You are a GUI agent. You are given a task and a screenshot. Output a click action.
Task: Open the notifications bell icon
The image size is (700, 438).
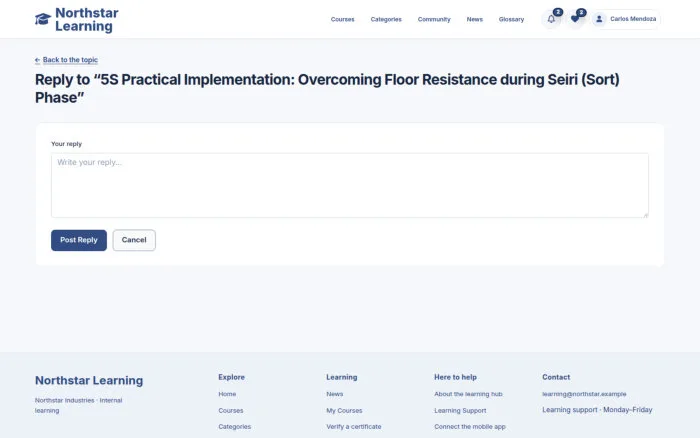click(x=551, y=19)
